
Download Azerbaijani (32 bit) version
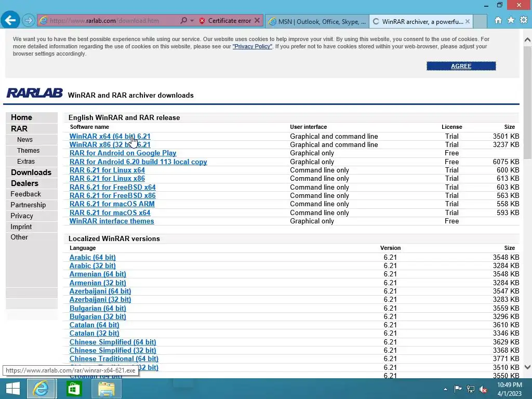(100, 300)
